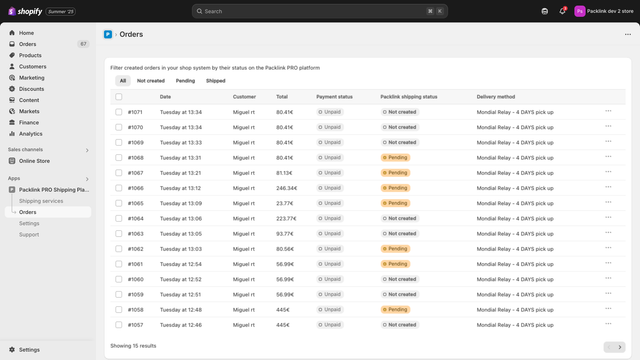Screen dimensions: 640x360
Task: Switch to the Not created tab
Action: [151, 81]
